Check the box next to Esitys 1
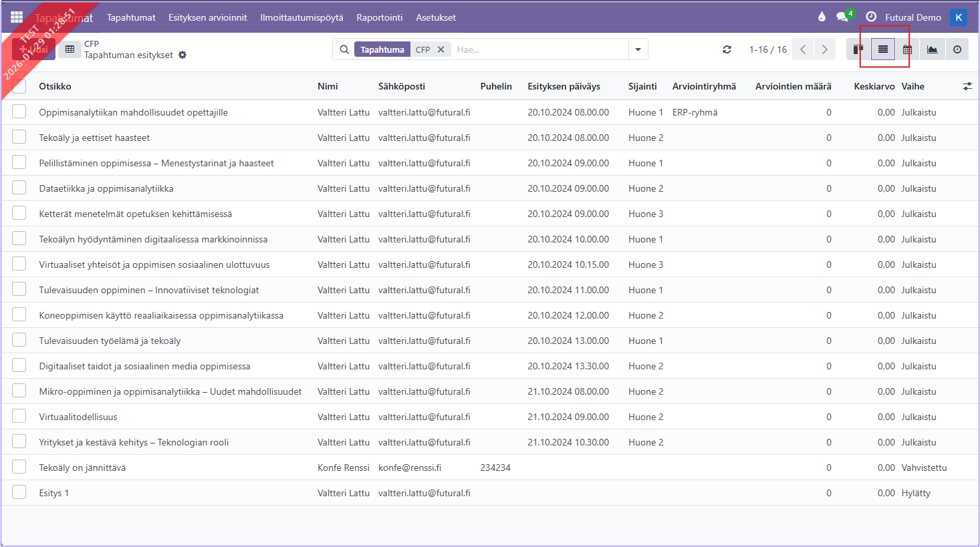The height and width of the screenshot is (547, 980). (x=19, y=493)
